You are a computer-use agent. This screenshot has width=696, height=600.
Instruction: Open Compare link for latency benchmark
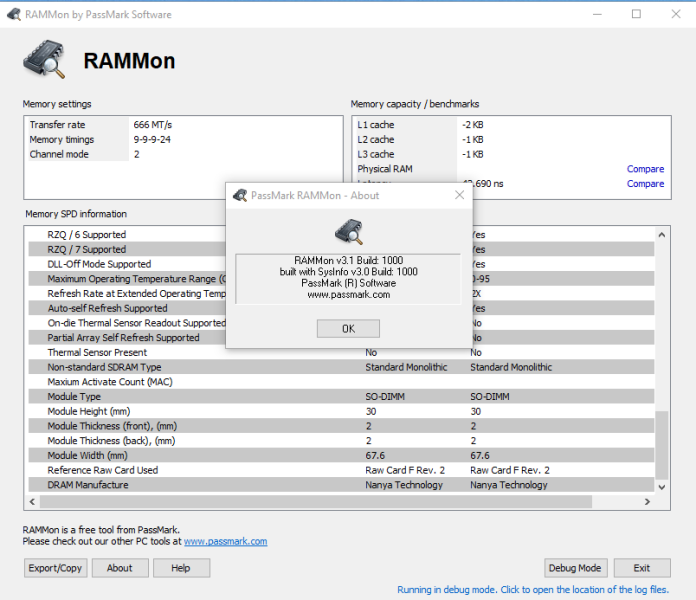click(645, 183)
